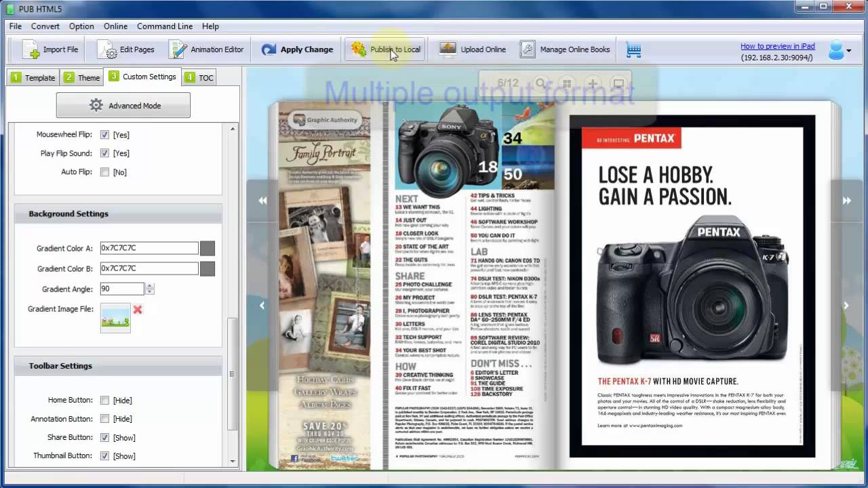Jump to last page double-arrow in preview
Image resolution: width=868 pixels, height=488 pixels.
(846, 201)
